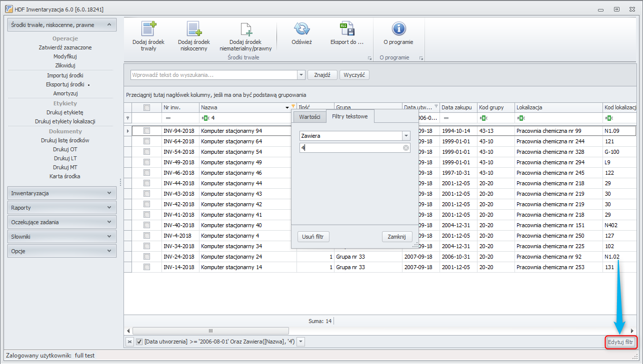Expand the Inwentaryzacja sidebar section

(62, 193)
